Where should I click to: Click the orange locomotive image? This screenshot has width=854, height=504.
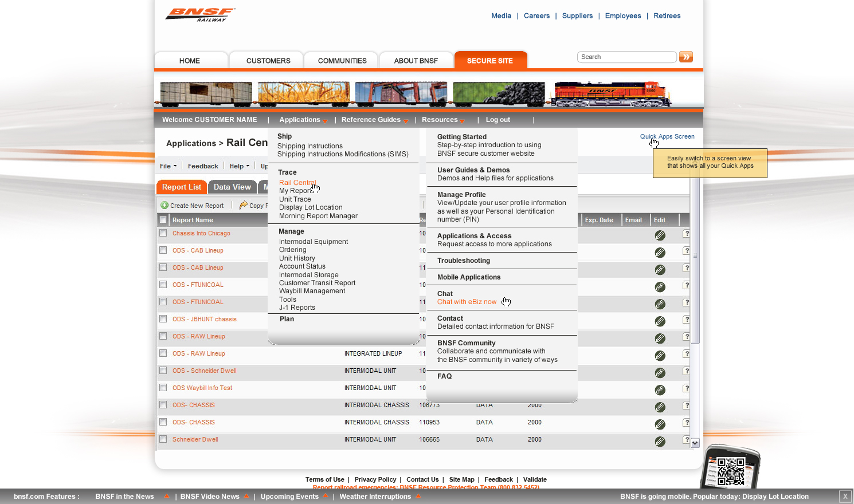[x=610, y=94]
